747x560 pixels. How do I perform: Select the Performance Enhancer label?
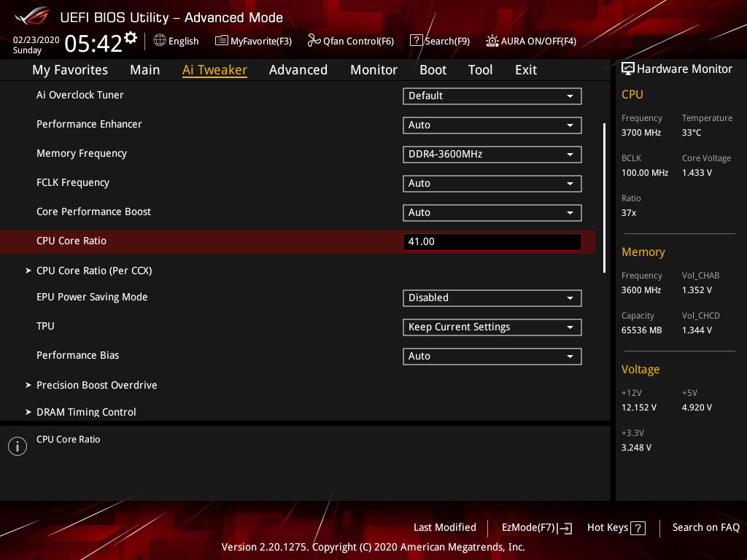(89, 124)
